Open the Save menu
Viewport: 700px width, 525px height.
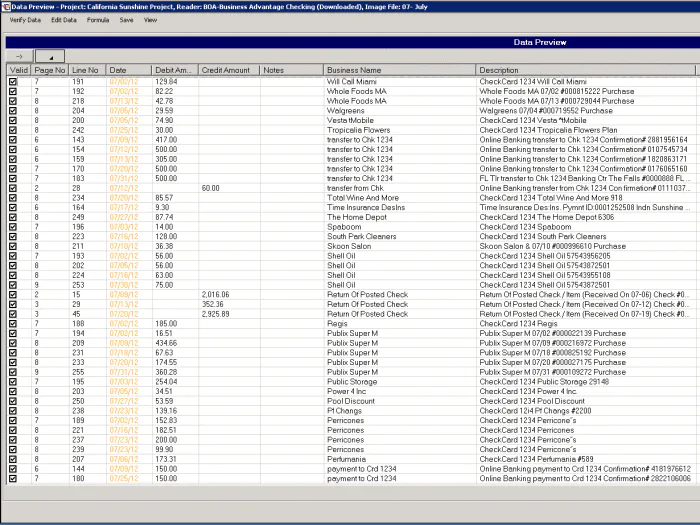126,20
